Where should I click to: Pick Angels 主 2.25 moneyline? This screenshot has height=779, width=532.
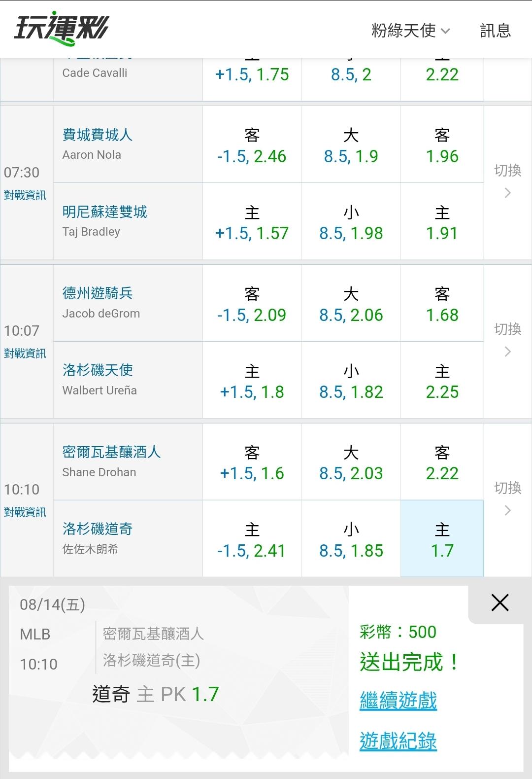point(442,381)
